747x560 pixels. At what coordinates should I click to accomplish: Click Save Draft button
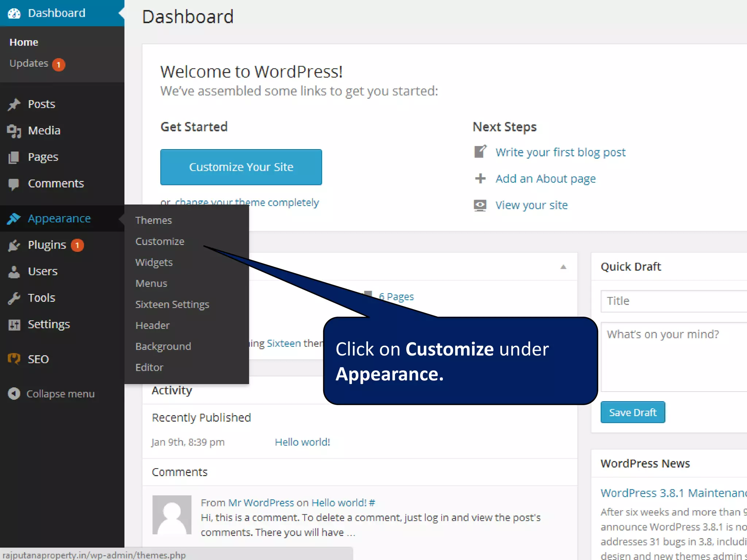pos(633,412)
